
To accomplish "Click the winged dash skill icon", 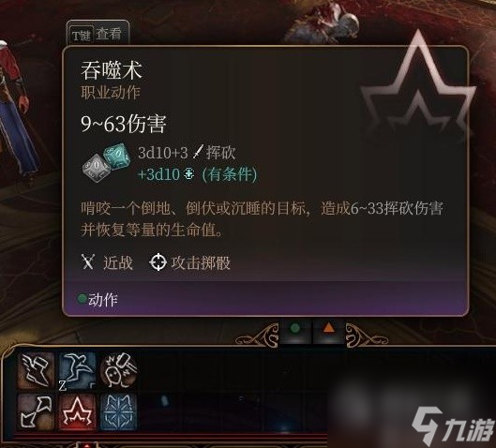I will (x=36, y=371).
